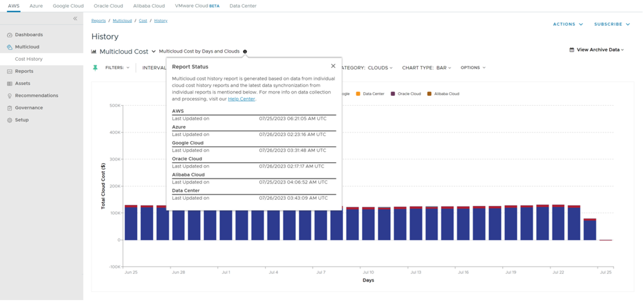The height and width of the screenshot is (301, 644).
Task: Close the Report Status popup
Action: click(x=333, y=66)
